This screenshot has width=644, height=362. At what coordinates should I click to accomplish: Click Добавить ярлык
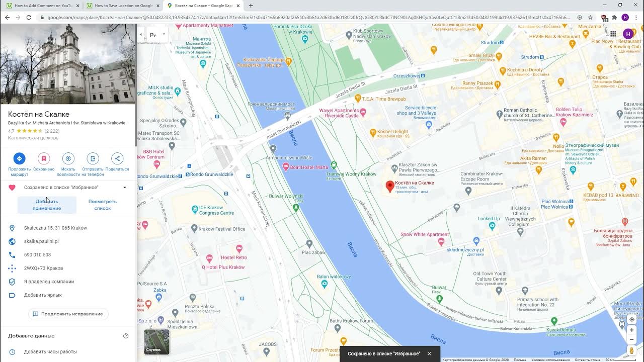click(43, 295)
